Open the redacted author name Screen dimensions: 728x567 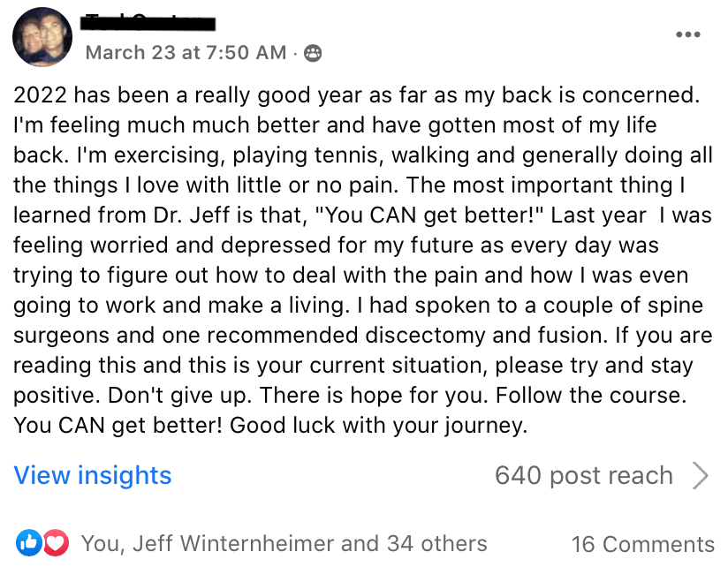point(148,23)
